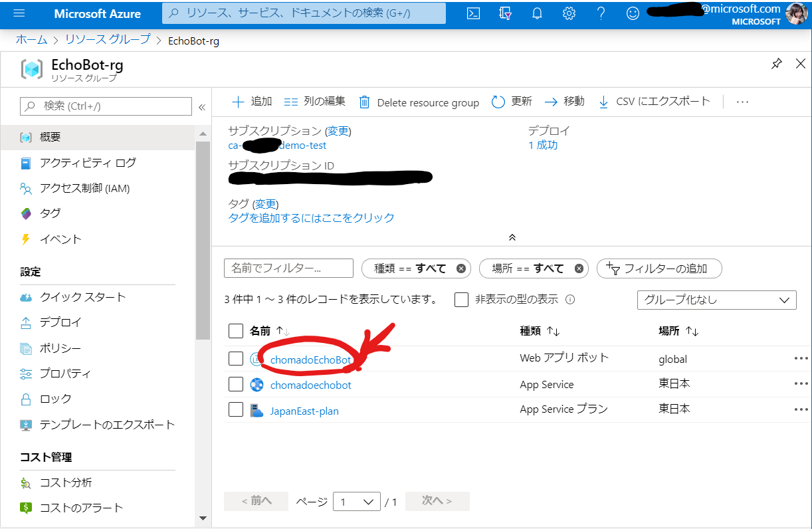This screenshot has height=529, width=812.
Task: Open context menu for chomadoEchoBot row
Action: pos(801,358)
